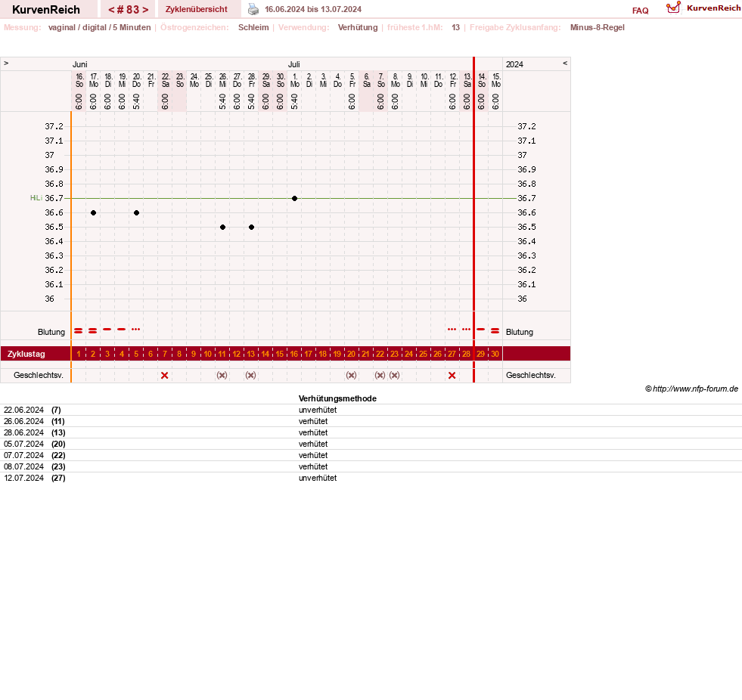Click the spotting dots on cycle day 5
The width and height of the screenshot is (742, 700).
tap(136, 329)
